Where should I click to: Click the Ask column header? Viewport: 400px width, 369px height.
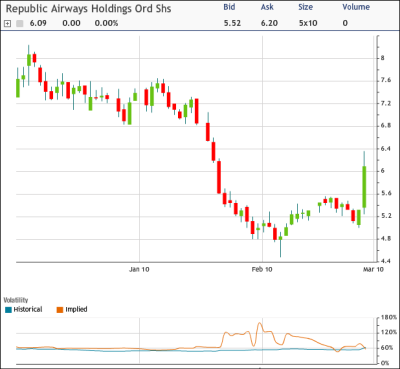(x=267, y=7)
